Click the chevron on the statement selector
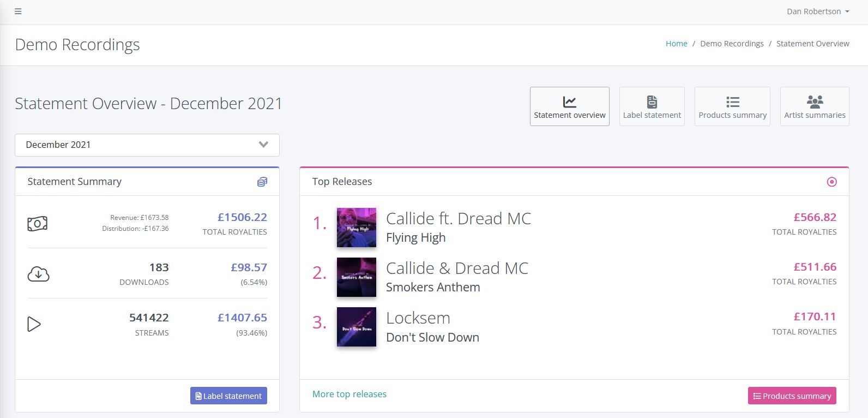The height and width of the screenshot is (418, 868). pos(263,145)
